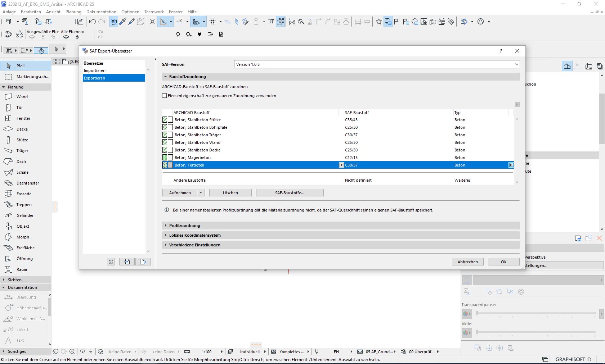Image resolution: width=605 pixels, height=364 pixels.
Task: Click the export translator icon button
Action: coord(143,262)
